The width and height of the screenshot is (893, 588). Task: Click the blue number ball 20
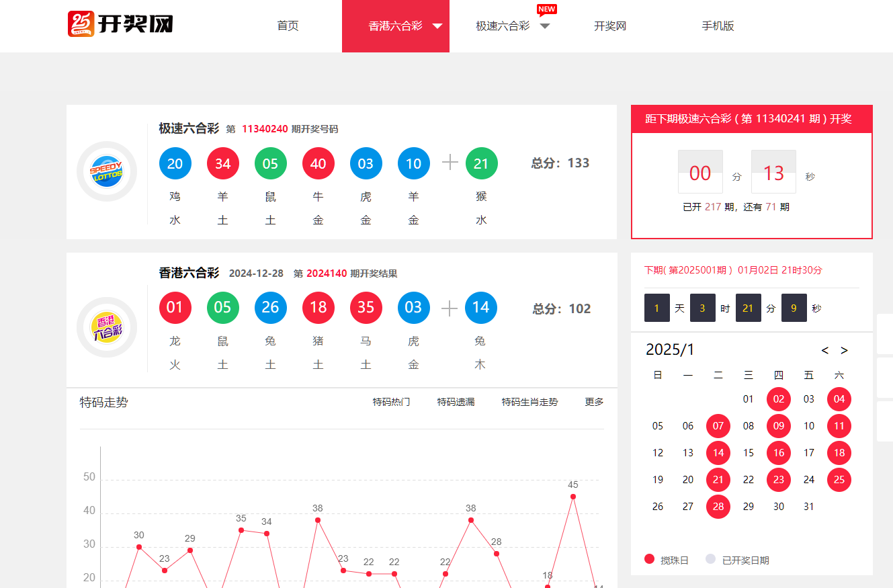pos(175,163)
